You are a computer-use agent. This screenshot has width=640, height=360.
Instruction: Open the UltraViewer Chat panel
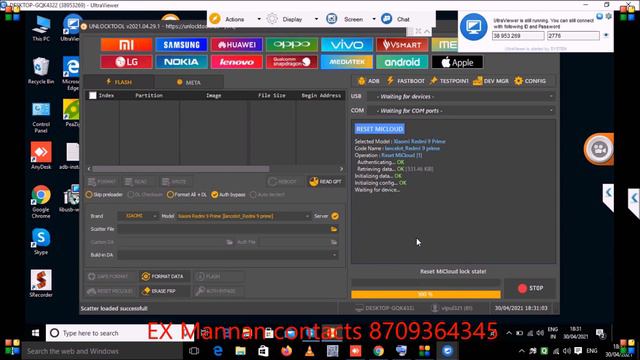[396, 19]
